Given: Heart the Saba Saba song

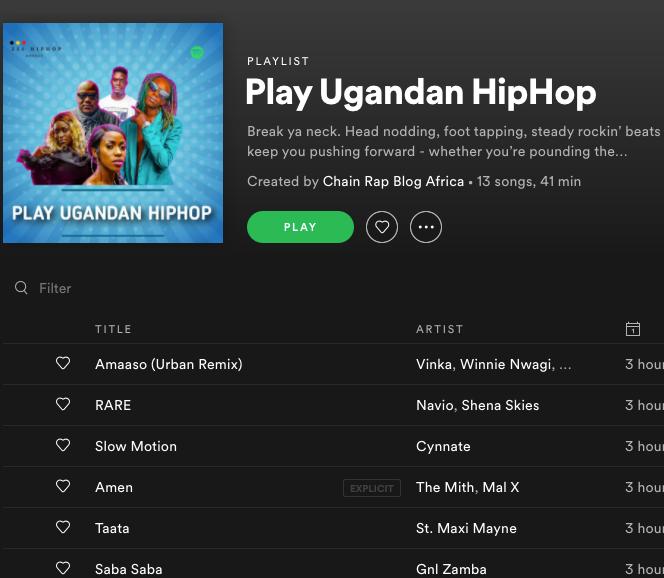Looking at the screenshot, I should 63,568.
